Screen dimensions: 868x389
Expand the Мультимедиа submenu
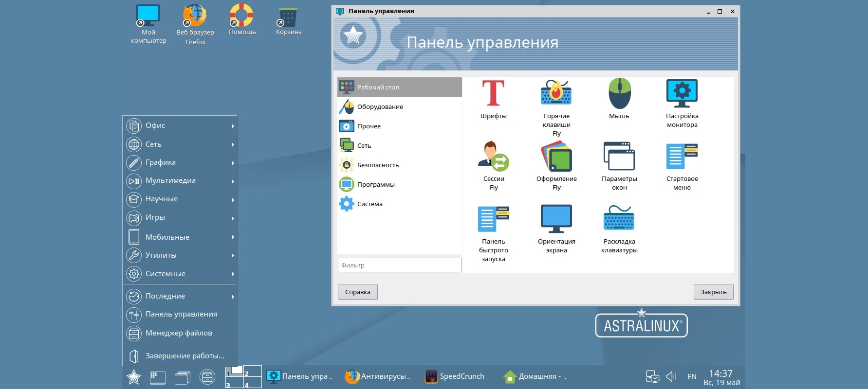(180, 180)
